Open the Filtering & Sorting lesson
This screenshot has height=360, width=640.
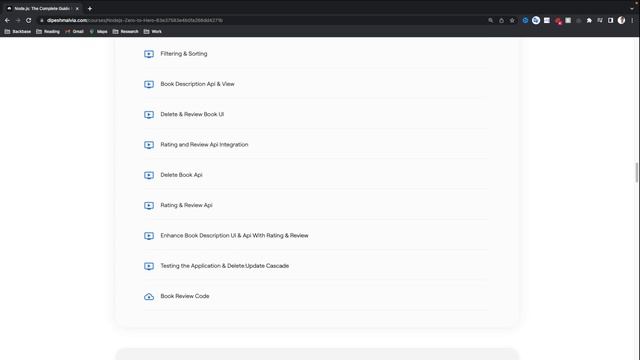tap(184, 53)
